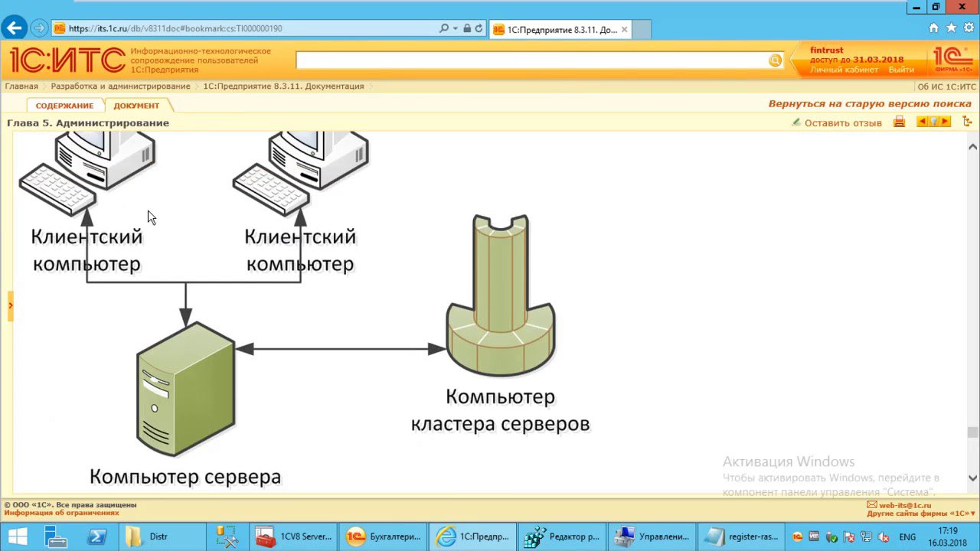Screen dimensions: 980x551
Task: Click Выйти to log out
Action: coord(901,70)
